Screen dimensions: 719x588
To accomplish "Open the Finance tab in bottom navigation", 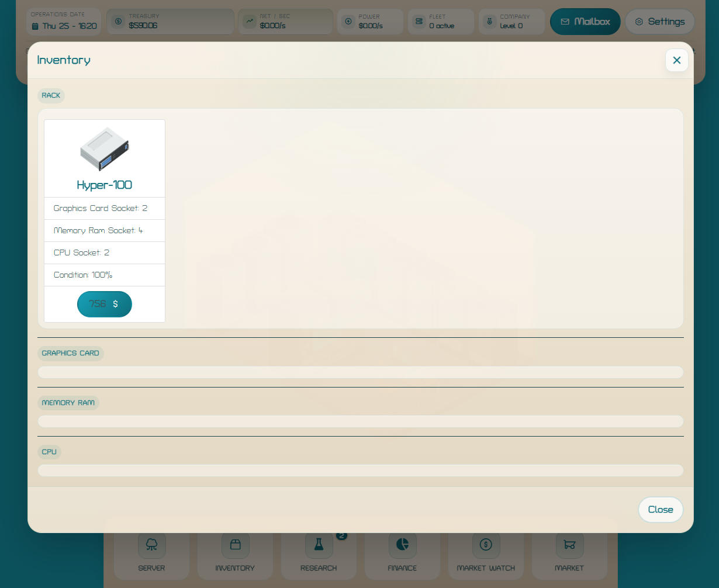I will pyautogui.click(x=402, y=551).
